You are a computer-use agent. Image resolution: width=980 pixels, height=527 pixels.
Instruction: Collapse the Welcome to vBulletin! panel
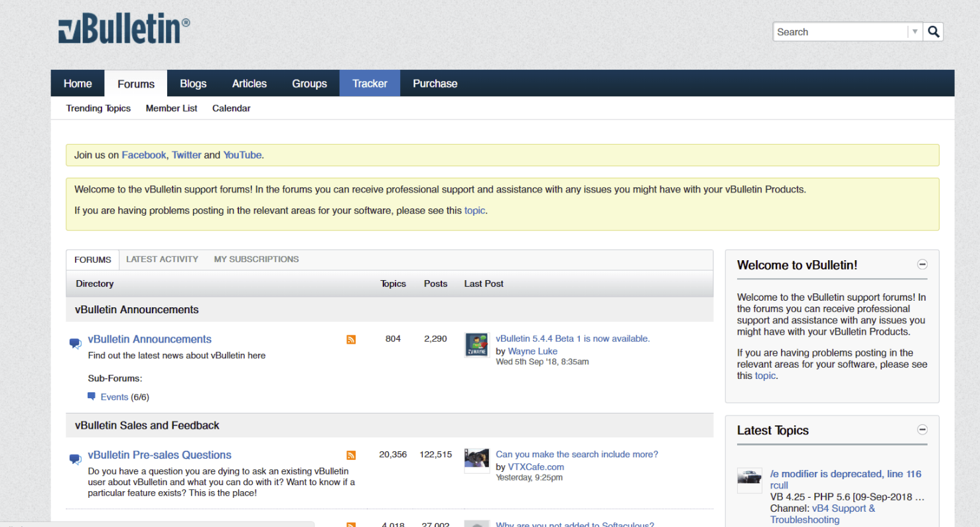pyautogui.click(x=922, y=264)
